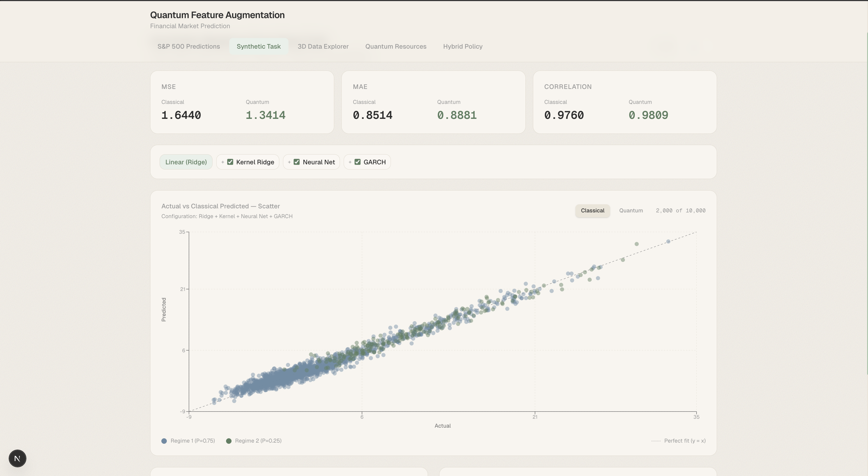Select the Linear (Ridge) base model
Screen dimensions: 868x476
tap(186, 162)
